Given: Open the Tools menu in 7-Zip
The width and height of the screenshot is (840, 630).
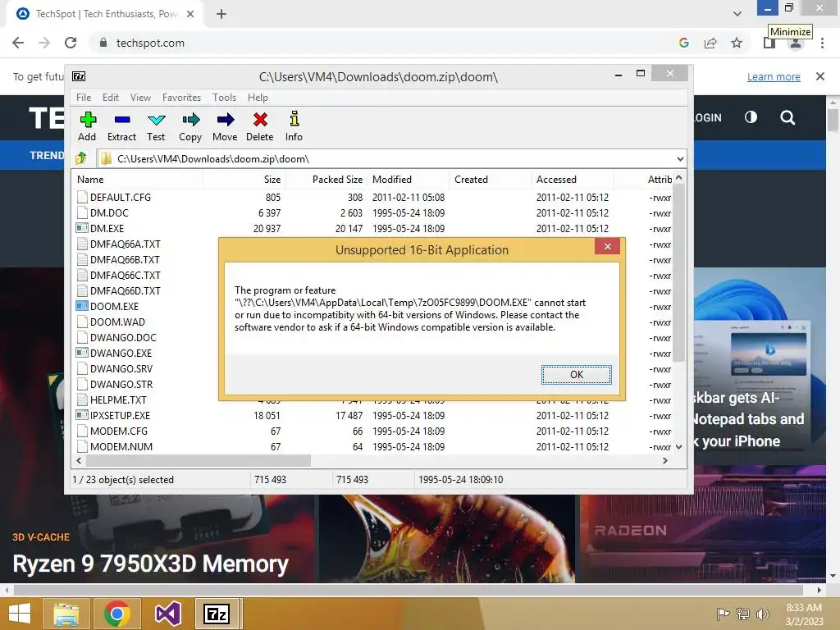Looking at the screenshot, I should tap(224, 98).
